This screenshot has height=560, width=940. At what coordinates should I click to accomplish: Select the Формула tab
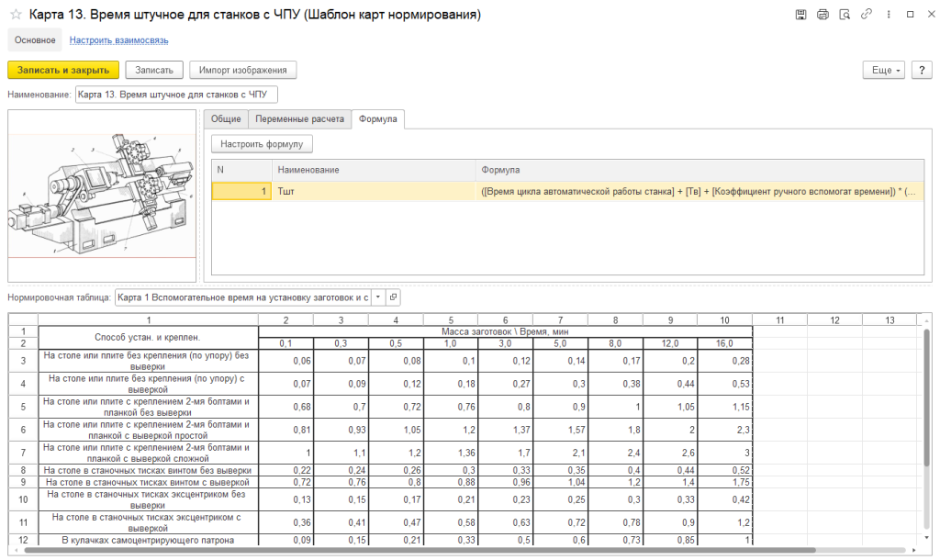click(378, 119)
